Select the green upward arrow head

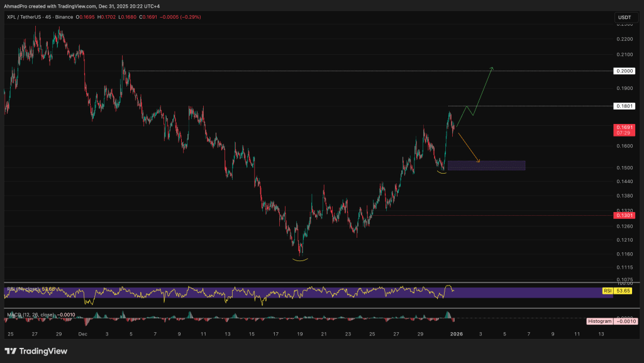pos(492,68)
